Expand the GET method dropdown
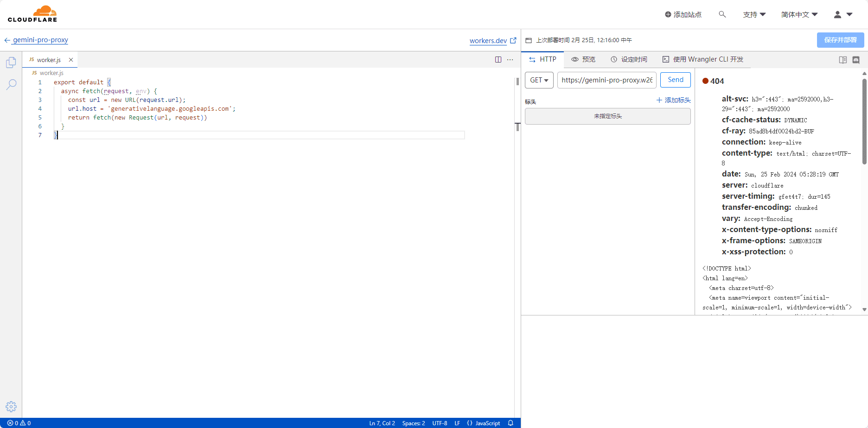Viewport: 868px width, 428px height. (539, 80)
